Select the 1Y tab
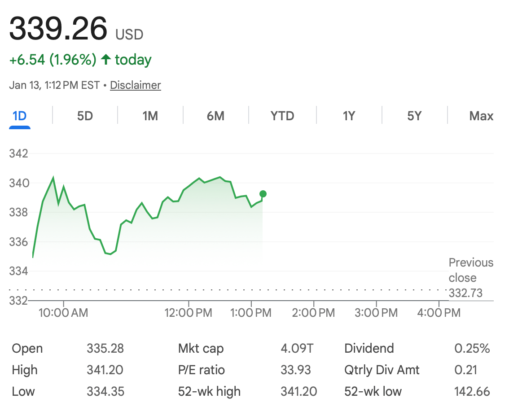Image resolution: width=509 pixels, height=420 pixels. pos(349,116)
